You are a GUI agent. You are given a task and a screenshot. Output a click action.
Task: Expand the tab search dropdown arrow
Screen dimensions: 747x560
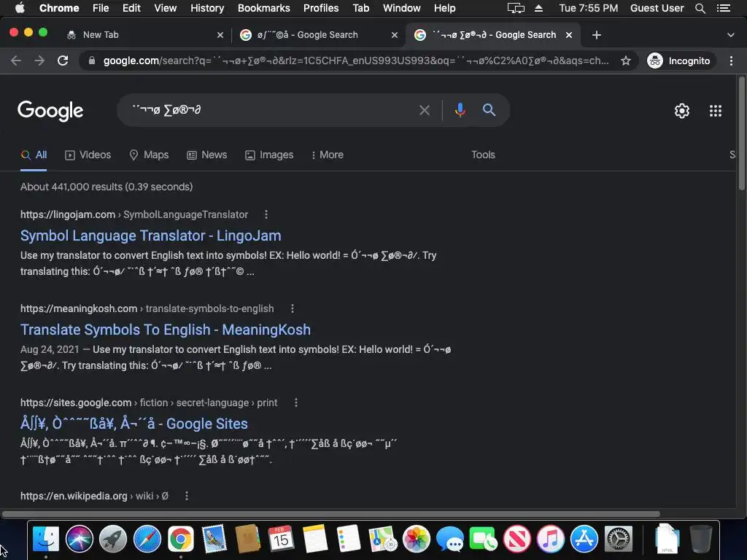(731, 35)
